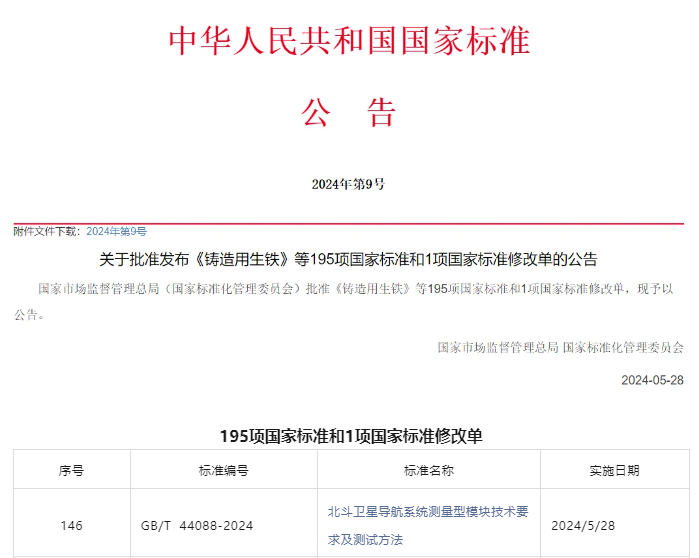The image size is (699, 558).
Task: Click the 关于批准发布《铸造用生铁》 announcement title
Action: [x=348, y=260]
